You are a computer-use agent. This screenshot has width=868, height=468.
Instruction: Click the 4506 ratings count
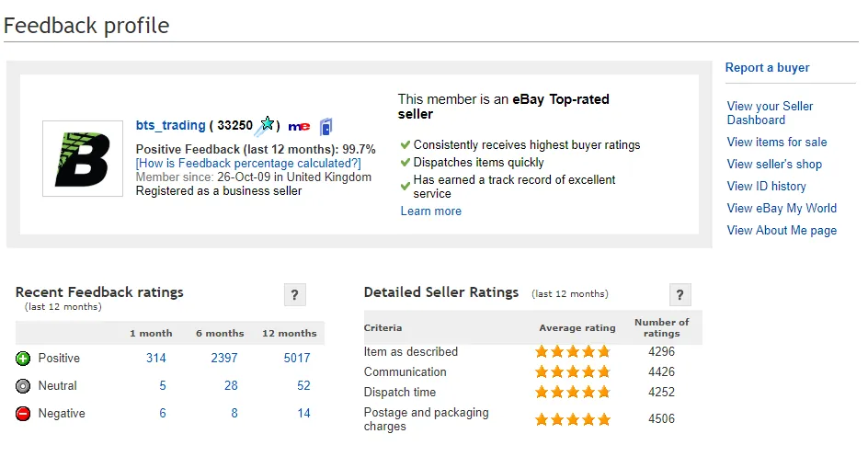click(661, 419)
